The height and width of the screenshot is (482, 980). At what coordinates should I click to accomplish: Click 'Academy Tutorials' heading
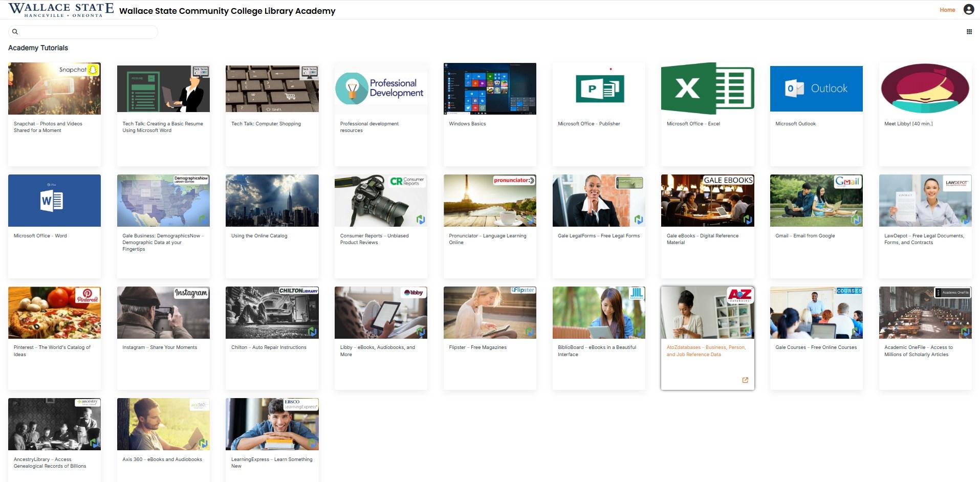pyautogui.click(x=38, y=48)
